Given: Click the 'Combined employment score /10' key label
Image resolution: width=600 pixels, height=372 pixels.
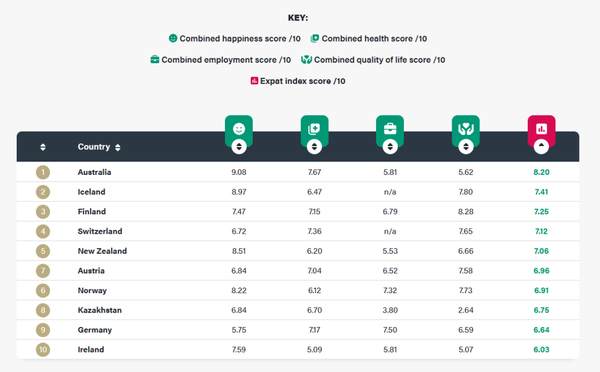Looking at the screenshot, I should (226, 60).
